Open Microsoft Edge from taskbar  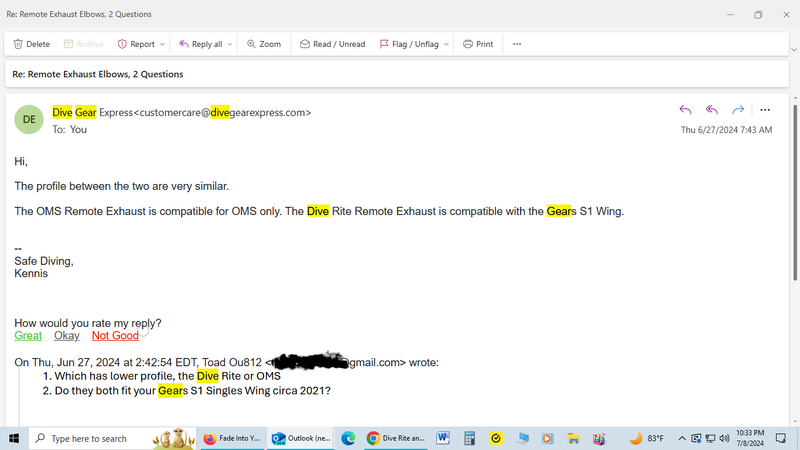348,438
